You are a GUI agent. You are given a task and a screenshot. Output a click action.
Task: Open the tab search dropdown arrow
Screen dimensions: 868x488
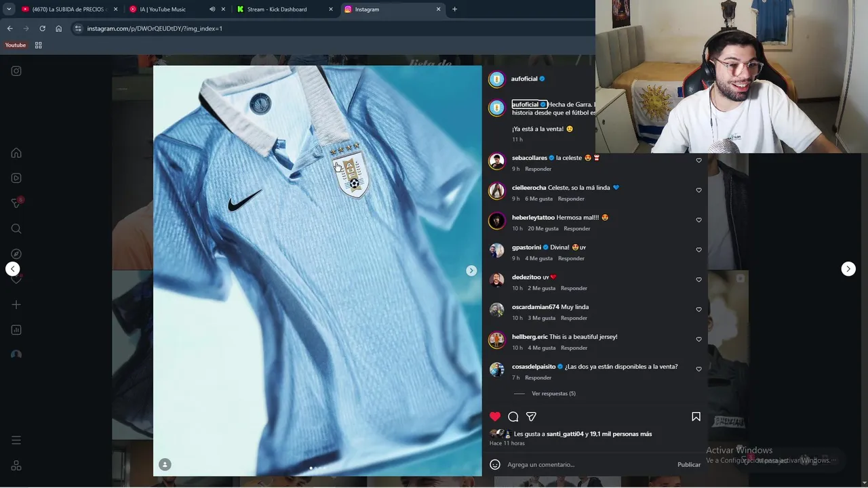pos(9,9)
